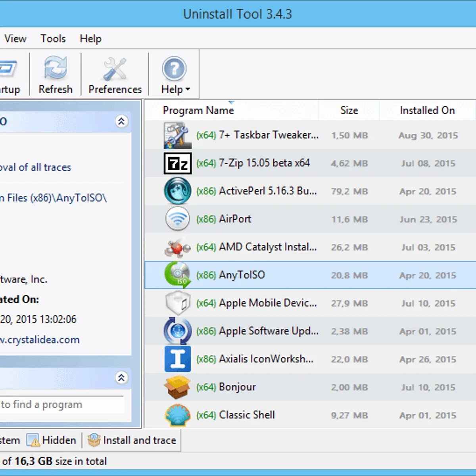Switch to the Hidden tab
The width and height of the screenshot is (476, 476).
(52, 440)
